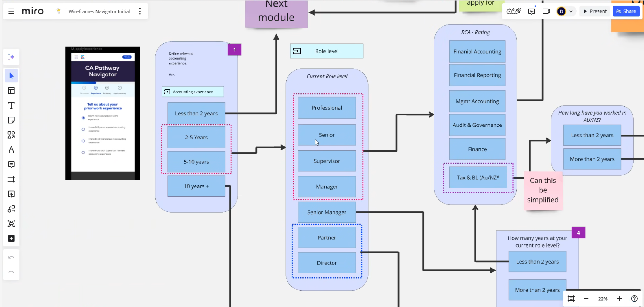Viewport: 644px width, 307px height.
Task: Click the Share button
Action: [x=626, y=11]
